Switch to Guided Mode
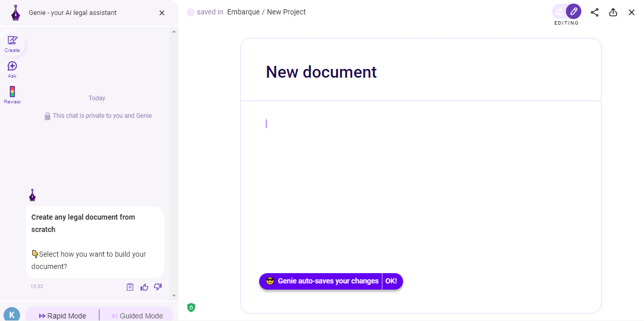 click(x=137, y=315)
